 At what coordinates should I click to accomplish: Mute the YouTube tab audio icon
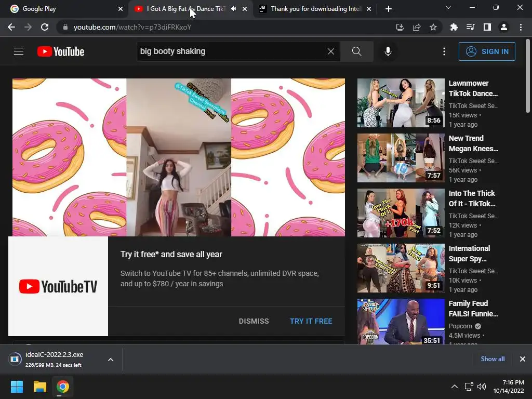coord(234,8)
